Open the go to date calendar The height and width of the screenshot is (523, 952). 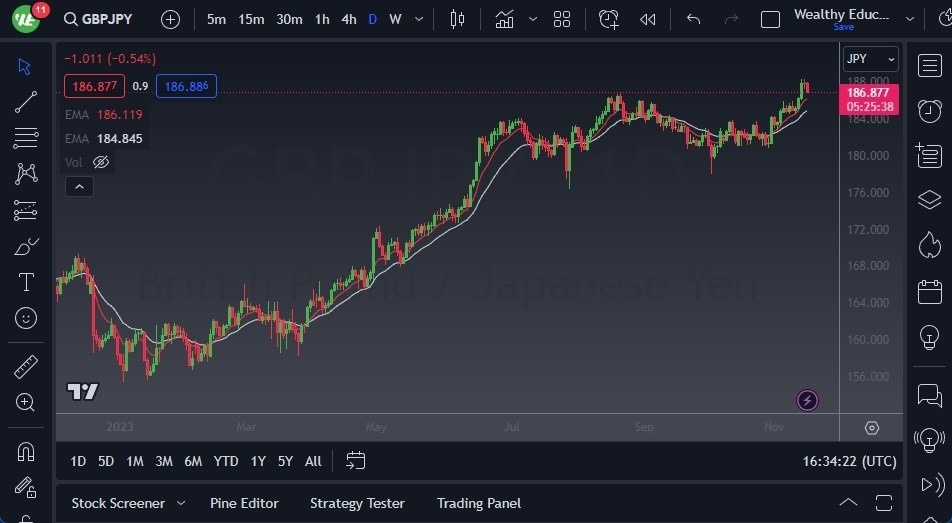click(356, 460)
